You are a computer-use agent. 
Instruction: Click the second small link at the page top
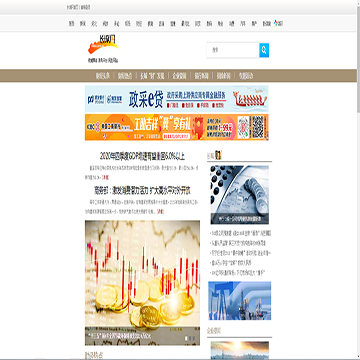86,7
